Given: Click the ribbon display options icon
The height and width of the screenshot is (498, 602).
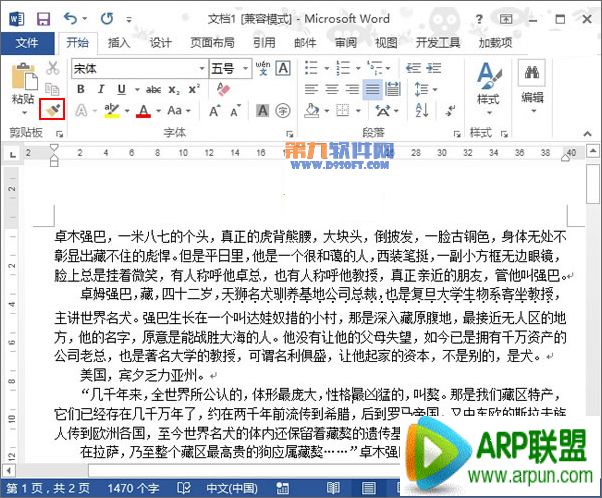Looking at the screenshot, I should pyautogui.click(x=506, y=18).
